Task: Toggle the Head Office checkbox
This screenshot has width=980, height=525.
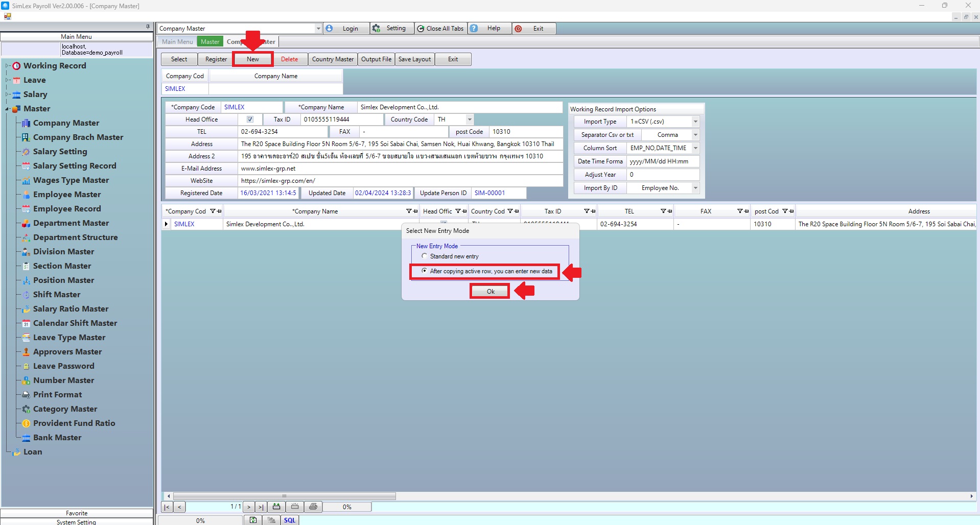Action: tap(250, 120)
